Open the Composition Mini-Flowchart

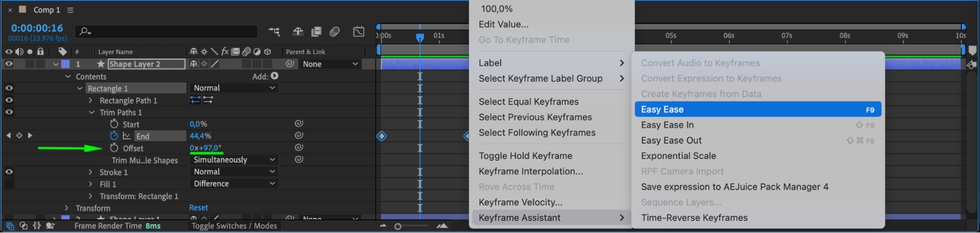[274, 32]
